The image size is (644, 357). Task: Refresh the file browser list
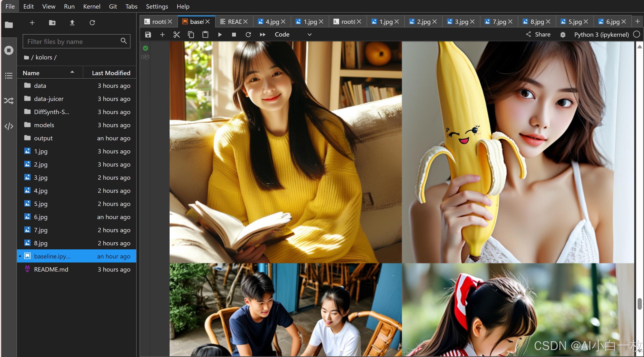coord(92,23)
